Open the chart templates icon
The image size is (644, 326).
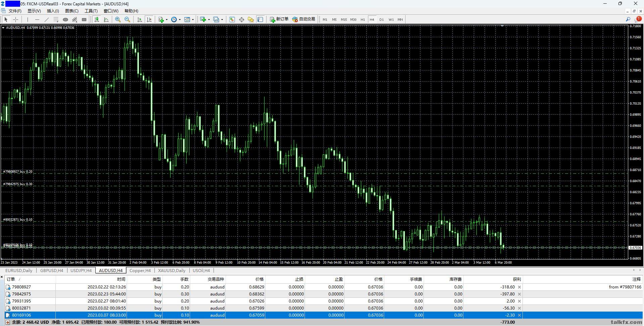pyautogui.click(x=187, y=19)
